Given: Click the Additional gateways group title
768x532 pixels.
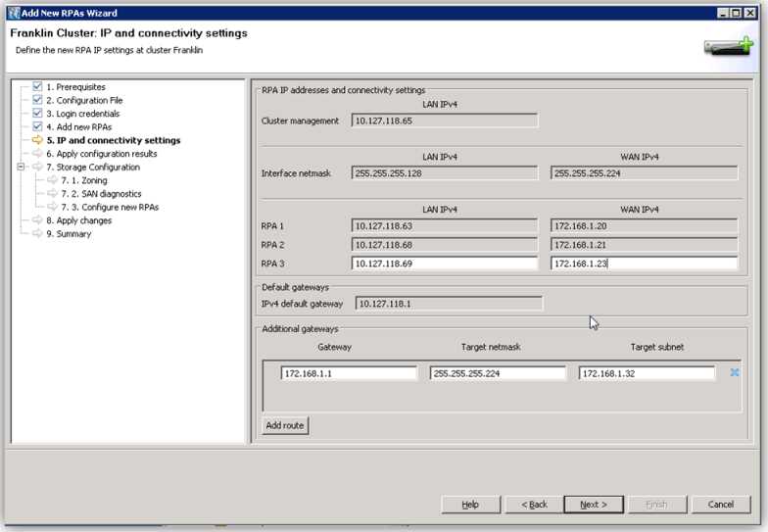Looking at the screenshot, I should 300,329.
